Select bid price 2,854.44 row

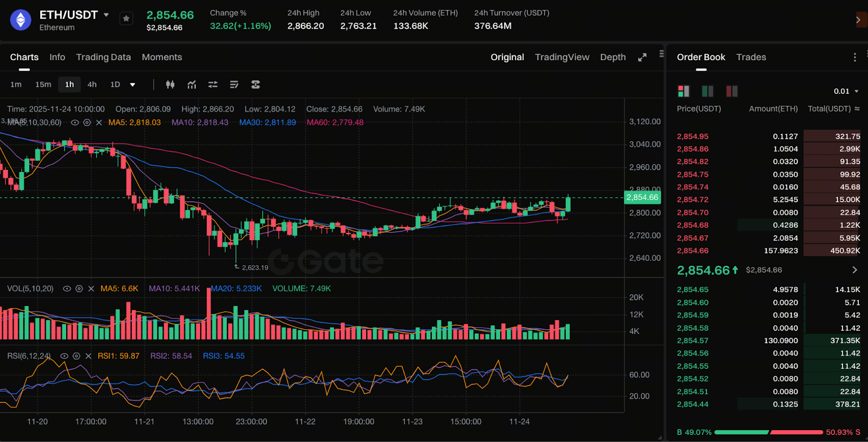click(x=768, y=404)
